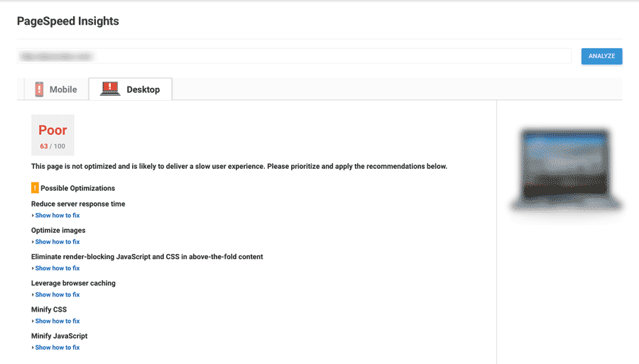The width and height of the screenshot is (639, 364).
Task: Show how to fix Minify JavaScript
Action: [x=56, y=348]
